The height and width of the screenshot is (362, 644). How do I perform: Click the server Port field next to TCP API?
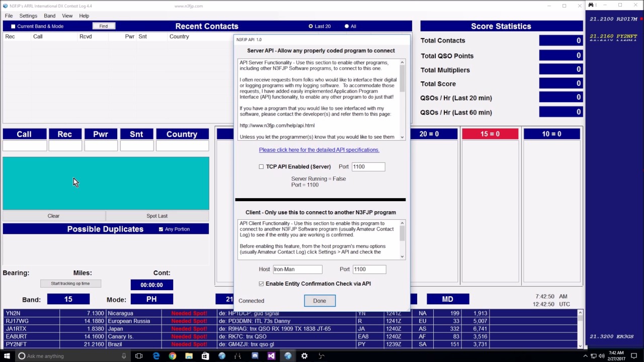(368, 166)
